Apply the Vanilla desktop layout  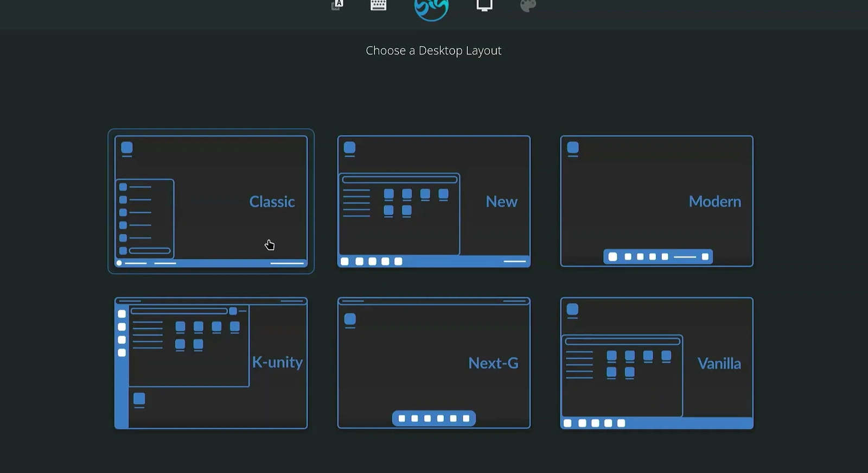(656, 363)
